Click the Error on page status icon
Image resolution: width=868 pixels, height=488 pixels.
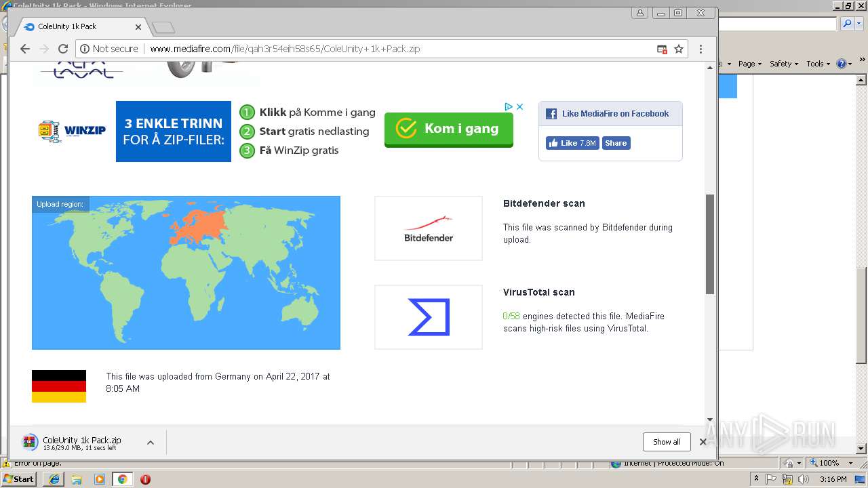(x=7, y=464)
